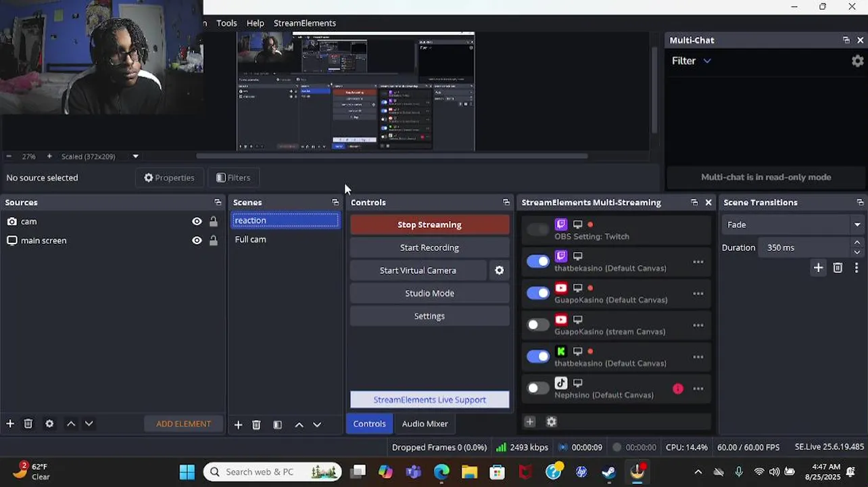
Task: Open the Help menu
Action: 255,23
